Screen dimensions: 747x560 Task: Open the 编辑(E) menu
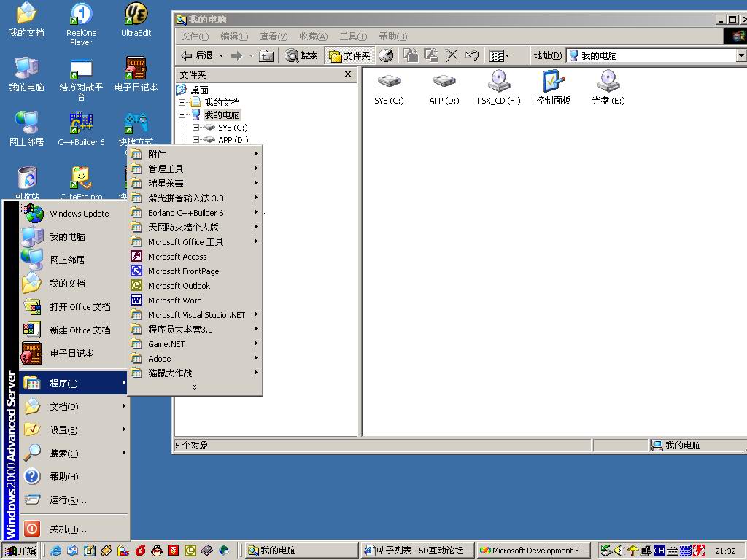pyautogui.click(x=234, y=36)
